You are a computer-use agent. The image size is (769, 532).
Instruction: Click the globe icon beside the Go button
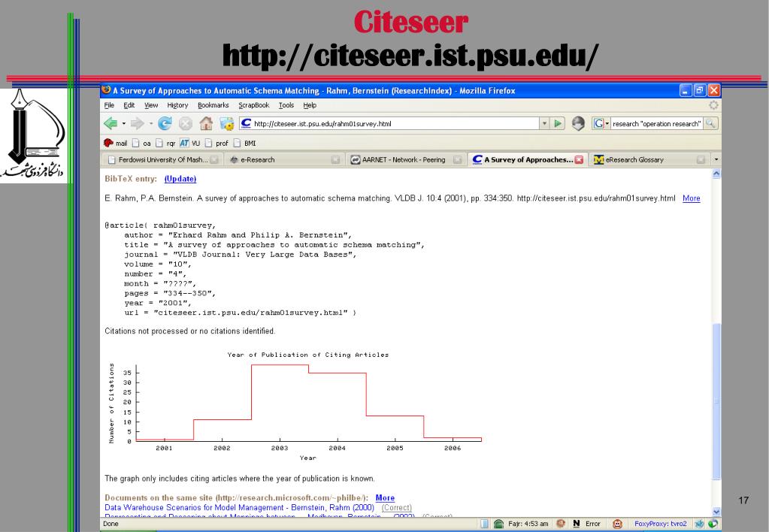(578, 123)
